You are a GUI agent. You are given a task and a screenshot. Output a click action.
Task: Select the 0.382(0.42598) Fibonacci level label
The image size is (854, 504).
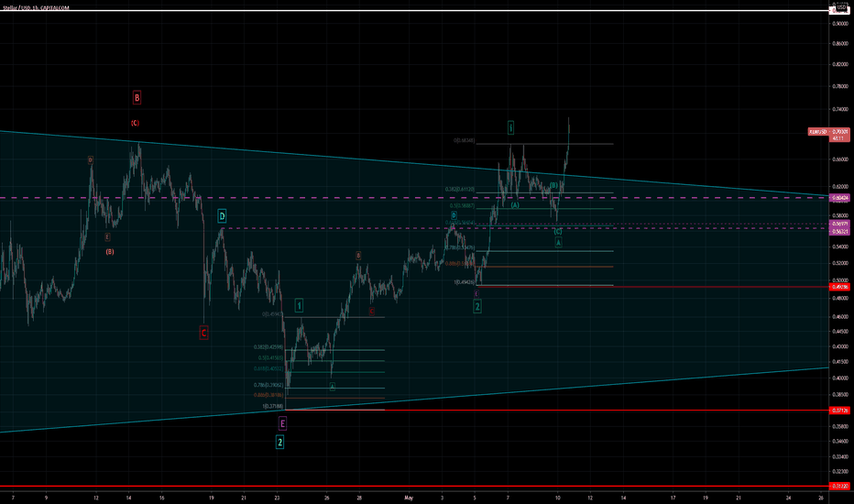coord(268,347)
